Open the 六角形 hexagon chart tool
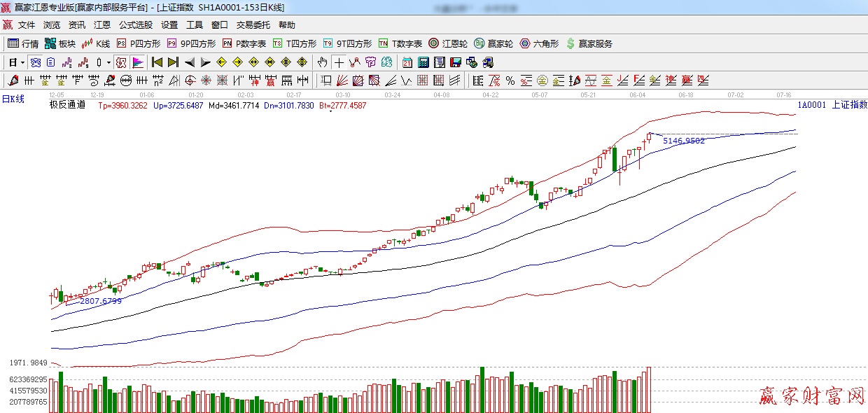This screenshot has height=413, width=868. click(x=539, y=43)
